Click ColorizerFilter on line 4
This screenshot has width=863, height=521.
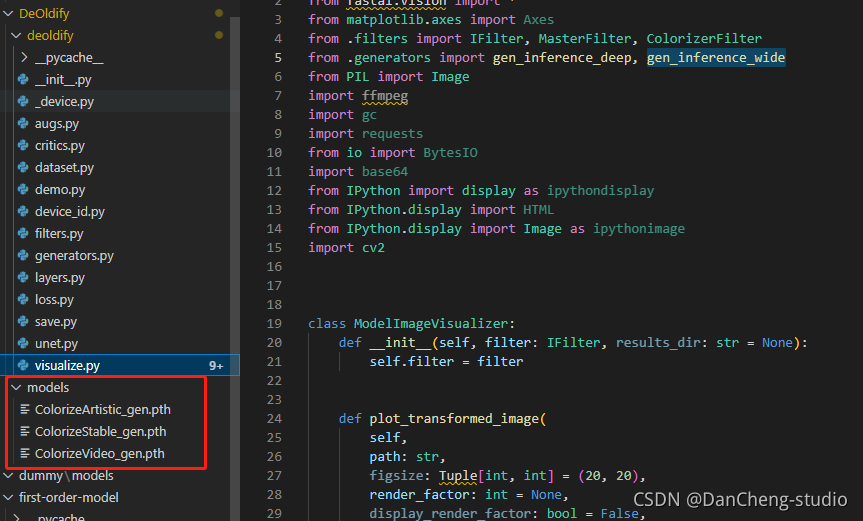point(704,39)
